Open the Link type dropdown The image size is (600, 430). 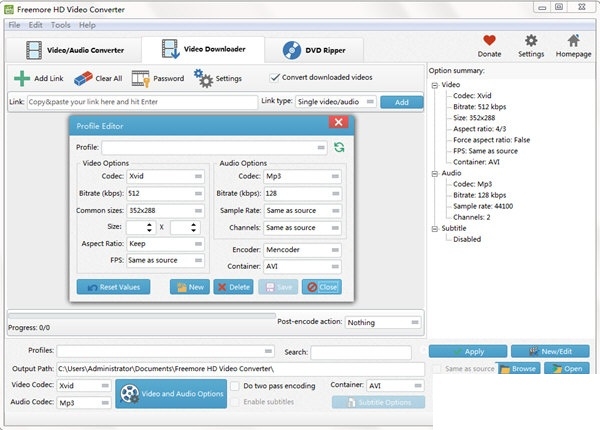336,102
